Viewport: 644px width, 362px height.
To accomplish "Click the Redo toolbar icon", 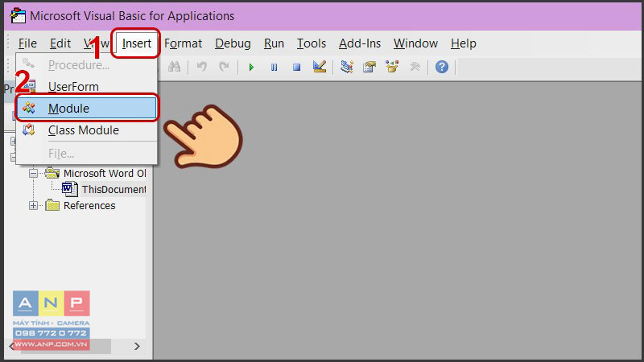I will tap(224, 67).
